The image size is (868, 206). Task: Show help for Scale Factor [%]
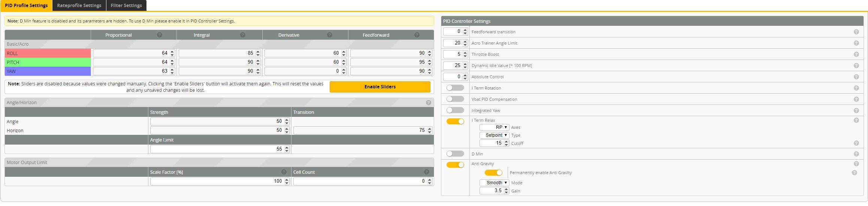[x=284, y=172]
